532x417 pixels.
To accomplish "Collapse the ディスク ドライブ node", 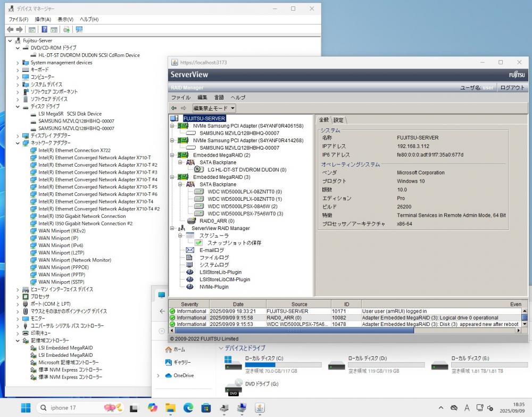I will pyautogui.click(x=18, y=107).
